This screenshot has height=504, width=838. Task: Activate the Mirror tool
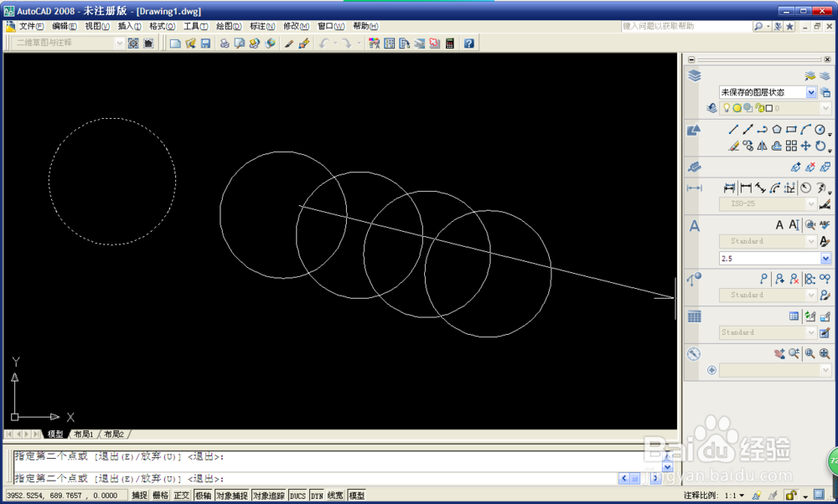762,146
